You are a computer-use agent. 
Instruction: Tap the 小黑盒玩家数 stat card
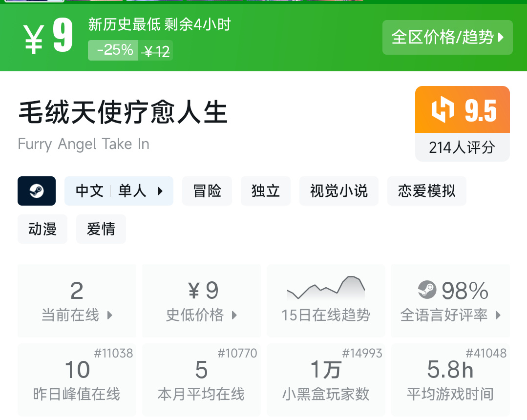326,379
